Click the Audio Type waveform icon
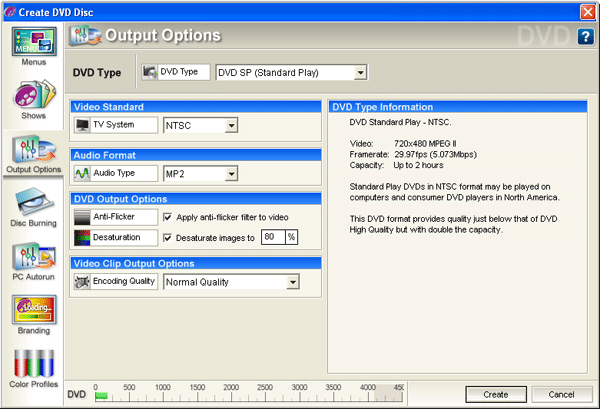600x409 pixels. click(x=82, y=173)
